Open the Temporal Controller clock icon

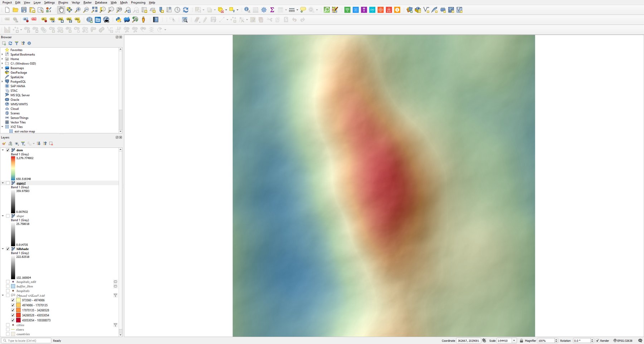pos(177,10)
